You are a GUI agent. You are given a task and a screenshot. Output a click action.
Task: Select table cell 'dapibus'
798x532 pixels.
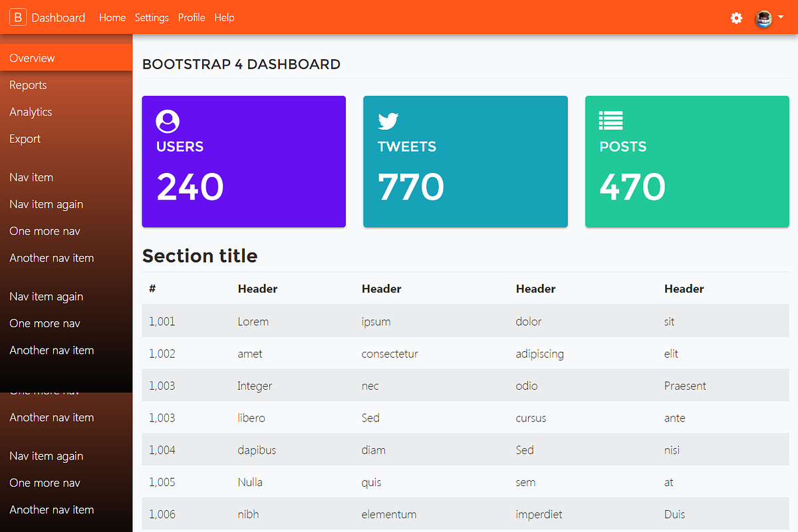point(257,450)
